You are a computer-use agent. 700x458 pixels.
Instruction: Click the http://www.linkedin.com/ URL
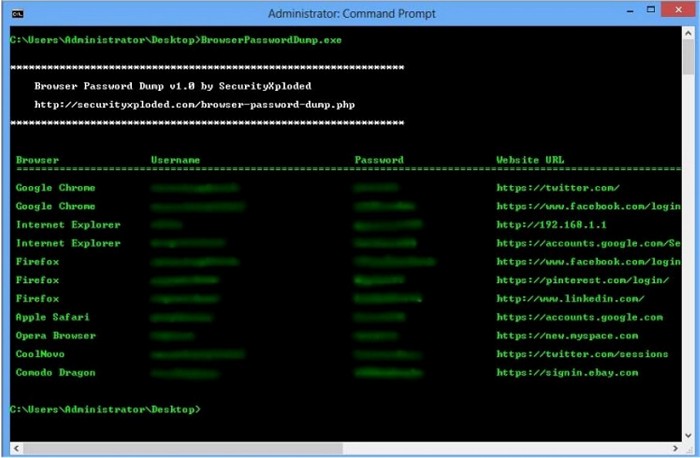(570, 299)
